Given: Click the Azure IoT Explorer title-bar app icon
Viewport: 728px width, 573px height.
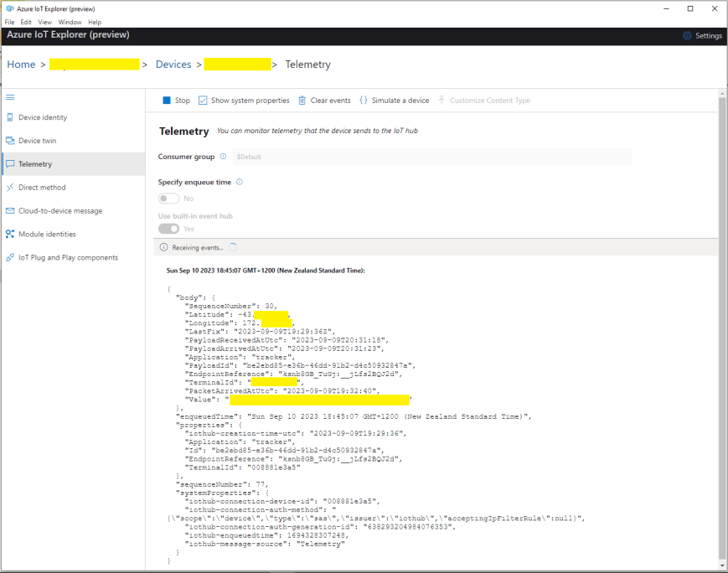Looking at the screenshot, I should [10, 8].
